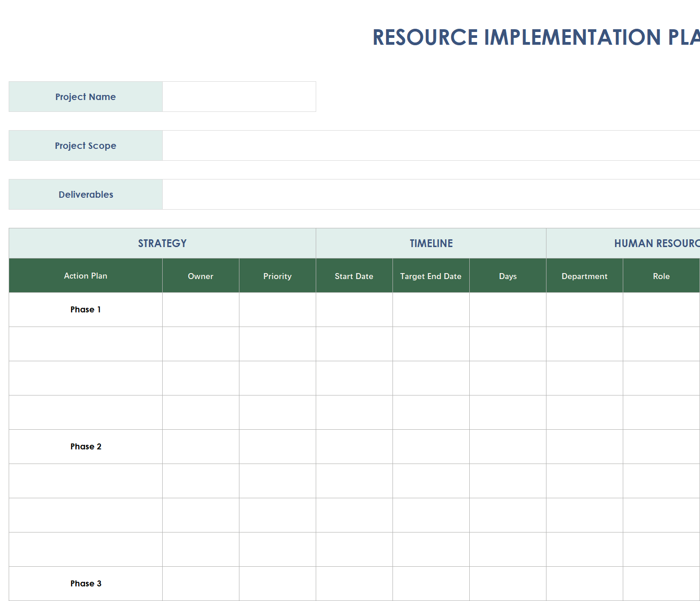Click the Role cell in Phase 2 row
The image size is (700, 601).
point(661,447)
